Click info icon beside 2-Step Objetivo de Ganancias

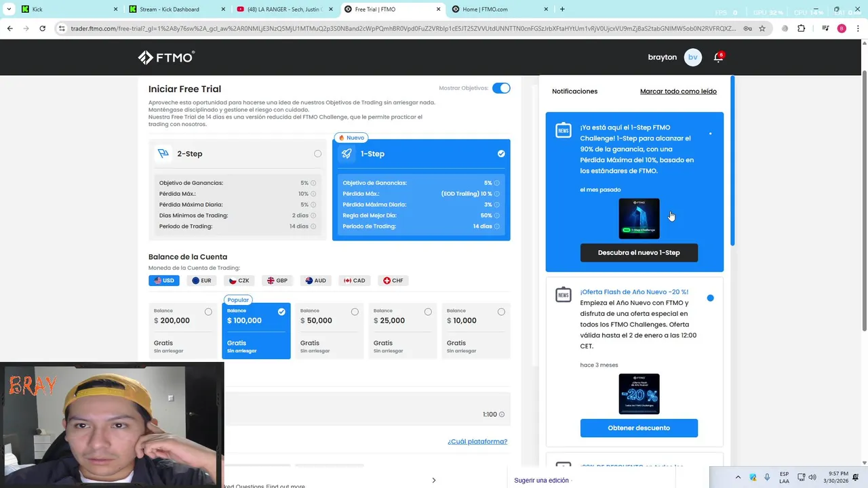(x=313, y=183)
